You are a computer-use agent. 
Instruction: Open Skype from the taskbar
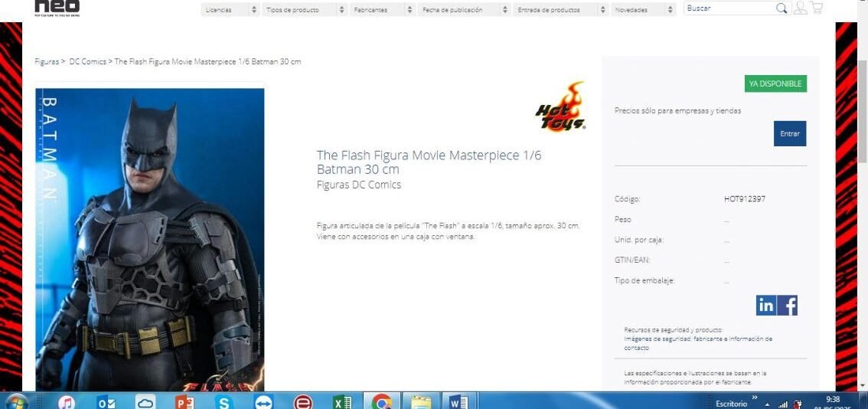pyautogui.click(x=224, y=402)
